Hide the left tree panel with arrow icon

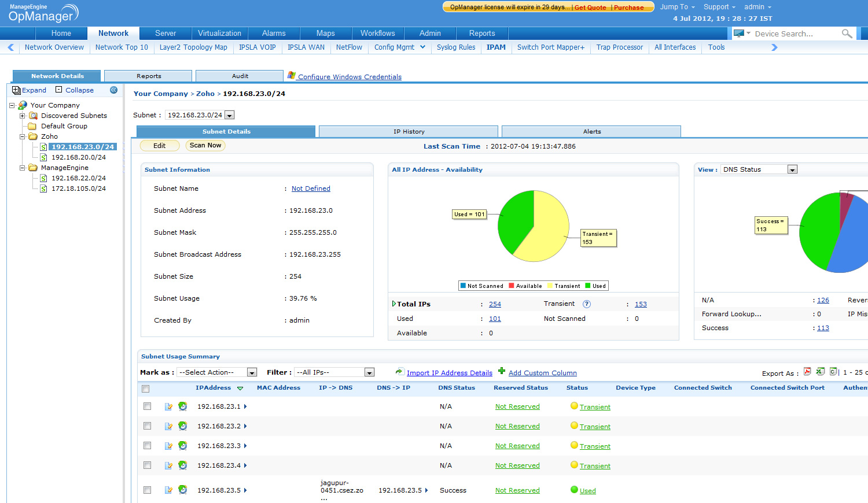coord(114,90)
